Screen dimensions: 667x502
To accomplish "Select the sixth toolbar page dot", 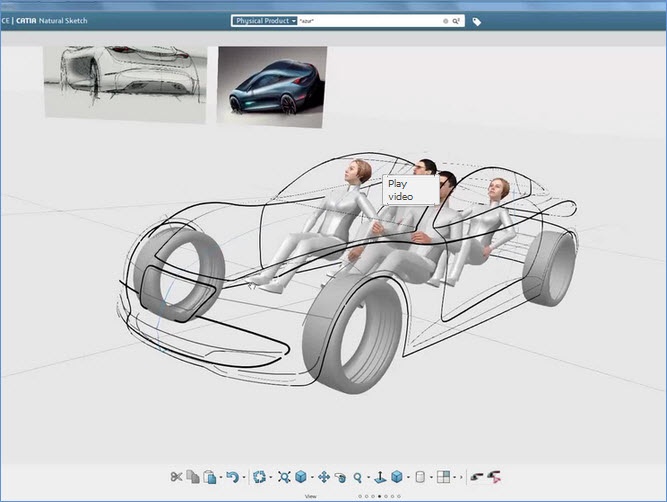I will click(x=392, y=496).
